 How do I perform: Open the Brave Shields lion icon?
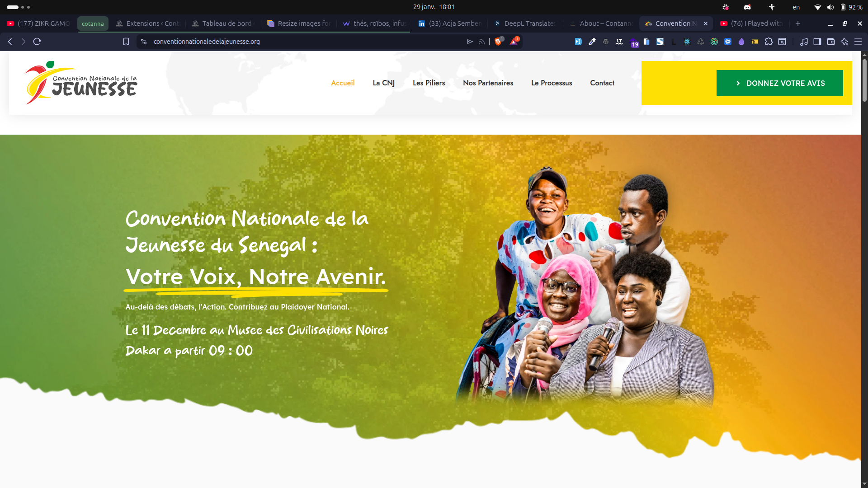pyautogui.click(x=499, y=42)
